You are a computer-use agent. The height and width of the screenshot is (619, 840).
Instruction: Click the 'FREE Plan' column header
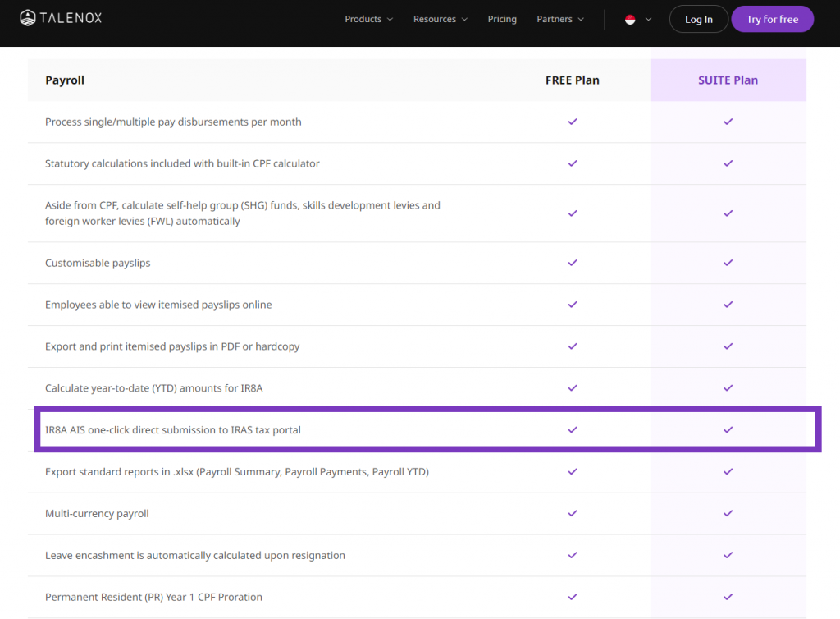click(x=572, y=80)
